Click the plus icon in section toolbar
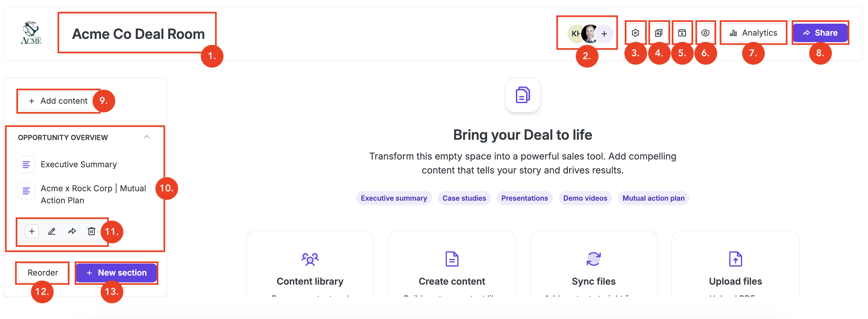The width and height of the screenshot is (868, 319). 32,231
